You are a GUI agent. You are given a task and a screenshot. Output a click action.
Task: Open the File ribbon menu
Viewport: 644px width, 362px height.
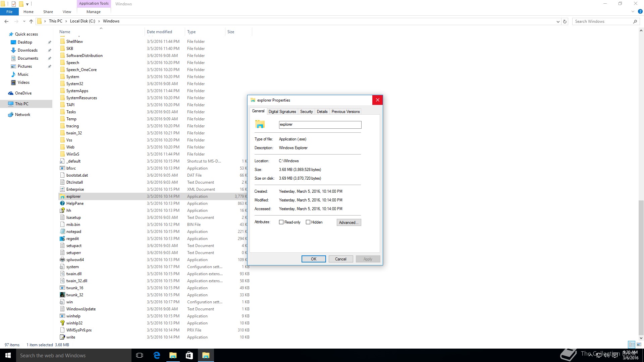pos(9,12)
